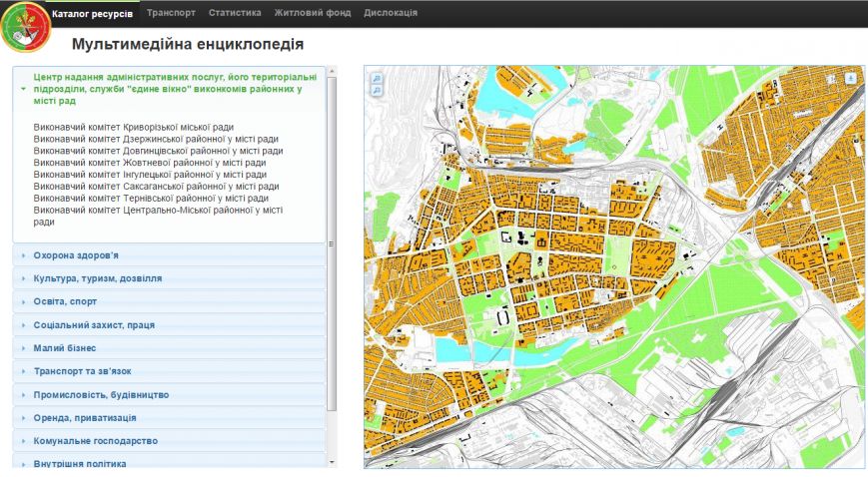Screen dimensions: 868x477
Task: Select Виконавчий комітет Центрально-Міської районної ради
Action: 158,216
